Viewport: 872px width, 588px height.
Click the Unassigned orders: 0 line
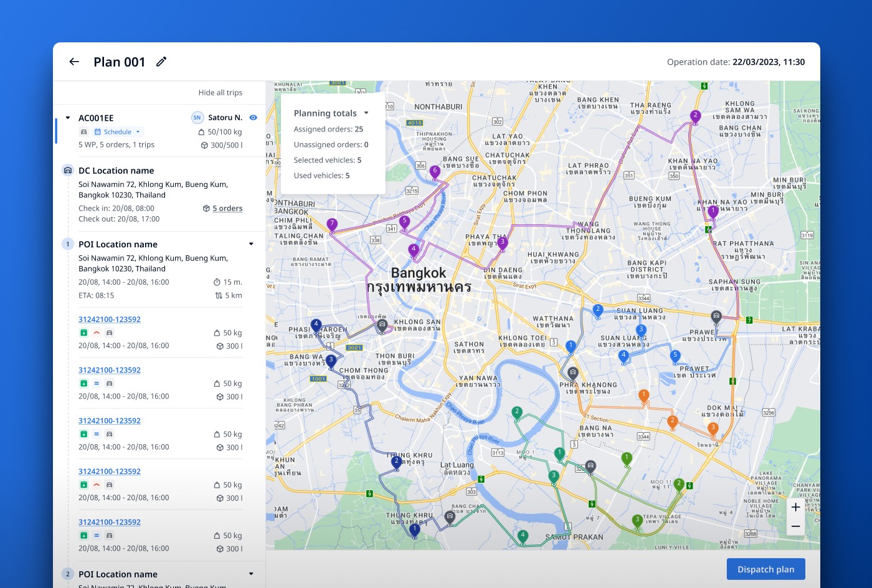(x=331, y=145)
